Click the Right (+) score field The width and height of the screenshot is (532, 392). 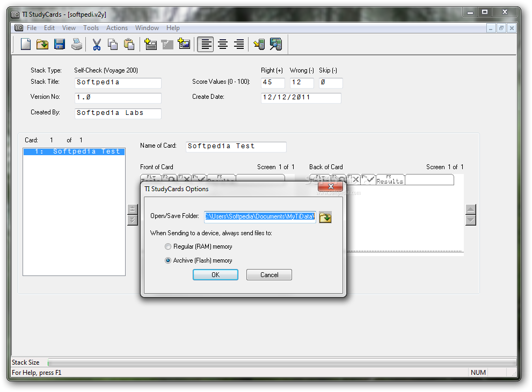273,83
